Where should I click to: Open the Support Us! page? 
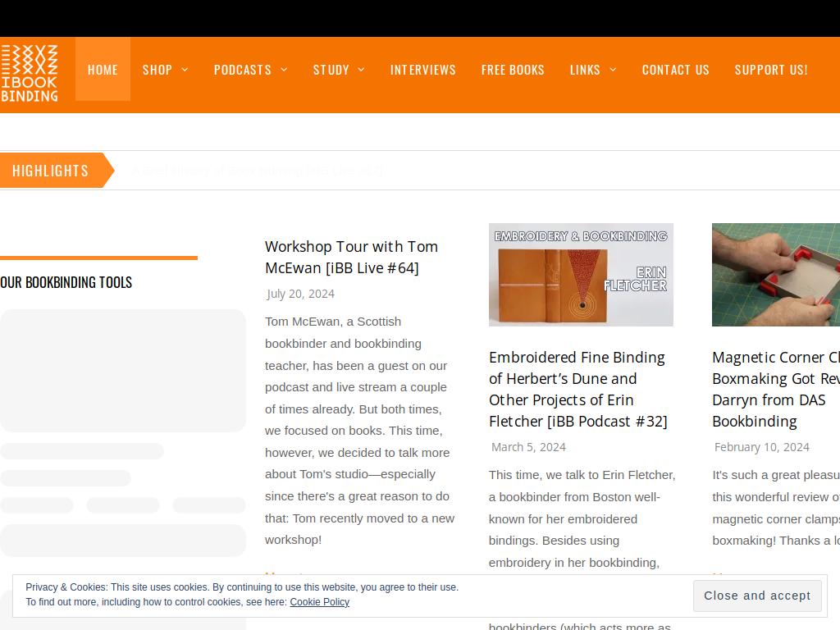tap(771, 70)
